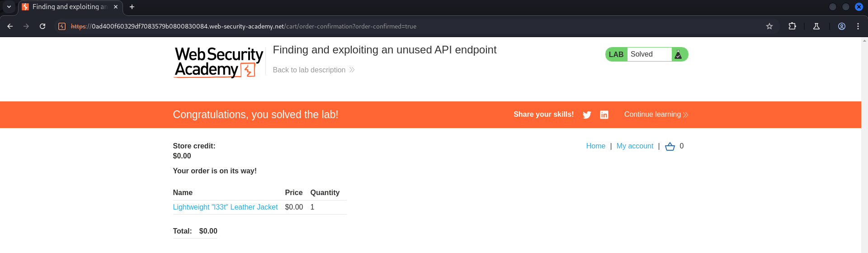Open the browser extensions puzzle icon
The height and width of the screenshot is (253, 868).
pyautogui.click(x=792, y=26)
